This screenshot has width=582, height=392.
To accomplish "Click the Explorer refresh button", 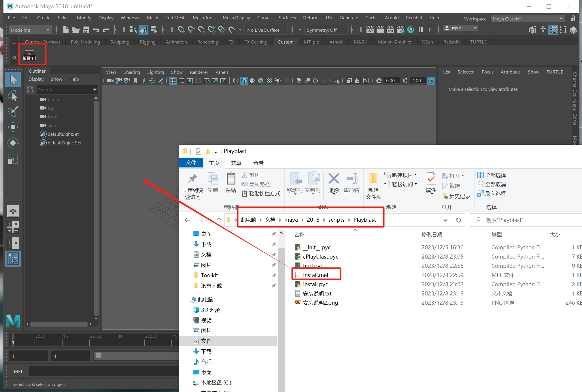I will [x=458, y=220].
